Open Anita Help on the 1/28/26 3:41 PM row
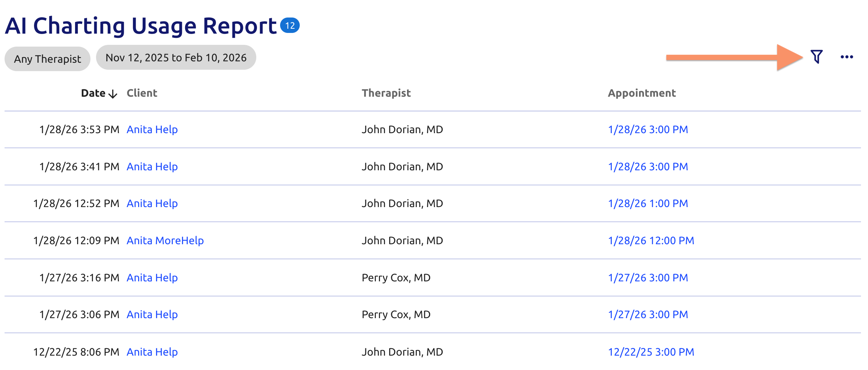Viewport: 868px width, 370px height. pyautogui.click(x=152, y=167)
